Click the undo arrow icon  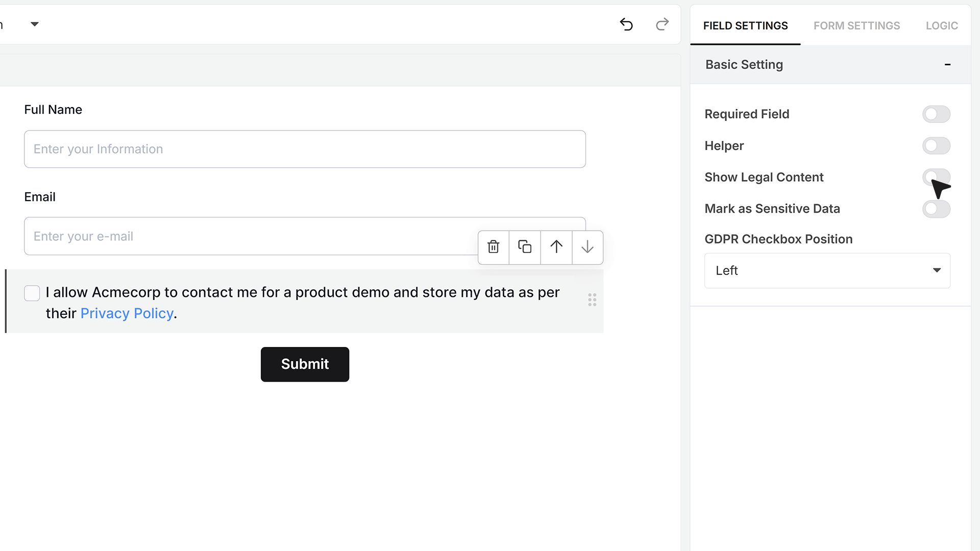click(x=626, y=24)
